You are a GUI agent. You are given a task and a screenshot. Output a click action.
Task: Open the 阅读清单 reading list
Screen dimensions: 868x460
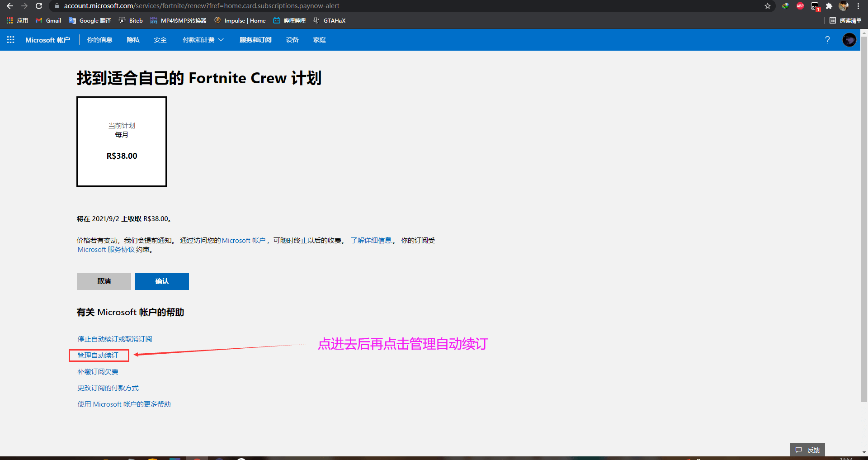(845, 20)
